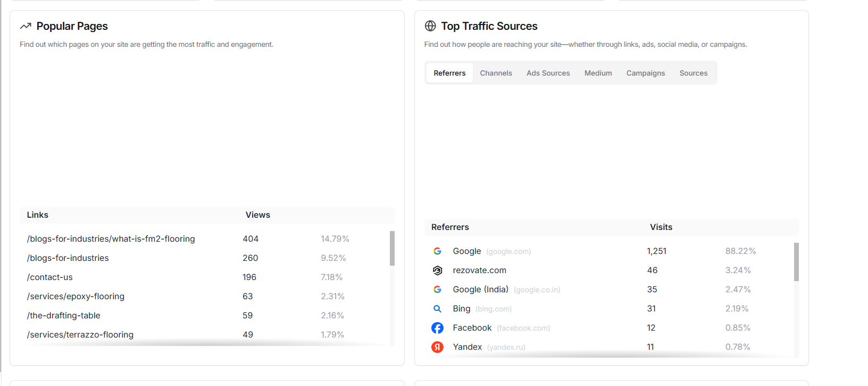Click the Yandex logo icon
This screenshot has height=386, width=868.
click(437, 347)
